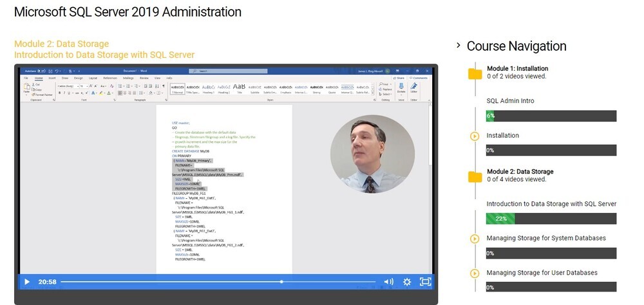This screenshot has height=305, width=644.
Task: Switch to the Design tab in Word
Action: pos(79,78)
